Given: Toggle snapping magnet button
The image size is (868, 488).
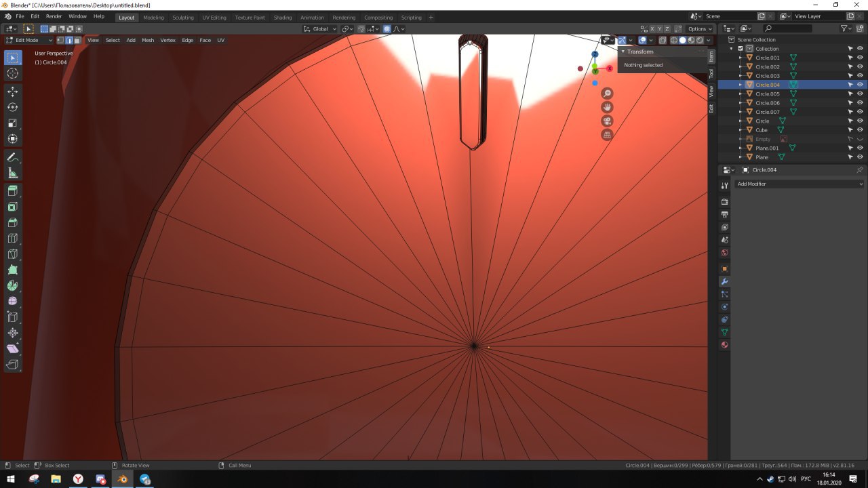Looking at the screenshot, I should 361,29.
